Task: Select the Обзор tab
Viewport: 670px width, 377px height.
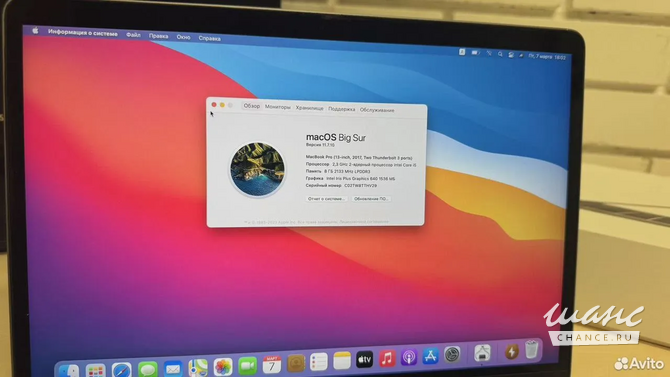Action: click(x=252, y=106)
